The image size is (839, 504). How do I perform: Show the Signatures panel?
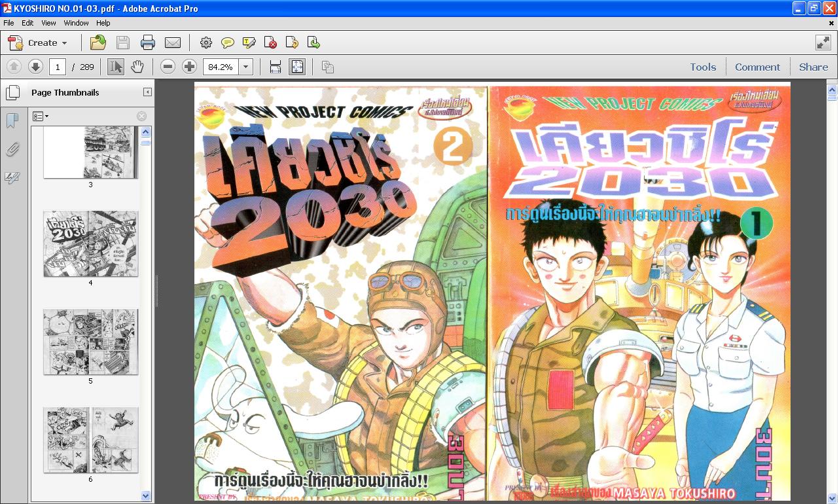(12, 177)
